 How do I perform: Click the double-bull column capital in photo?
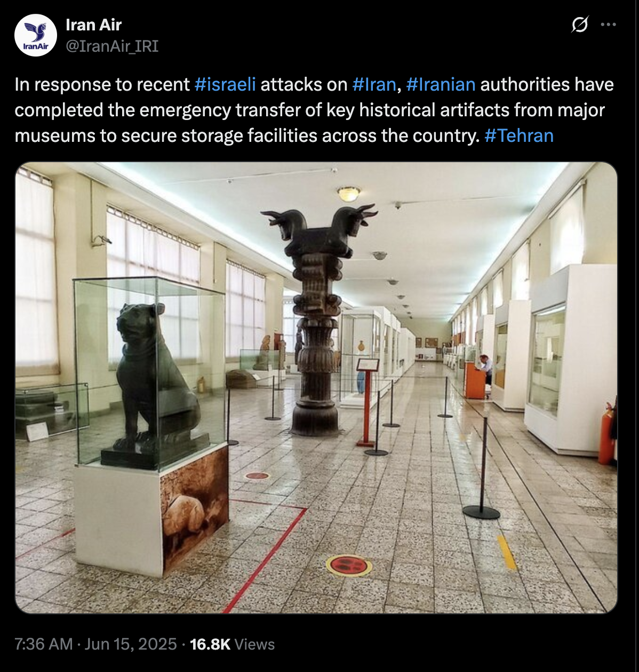(x=319, y=228)
